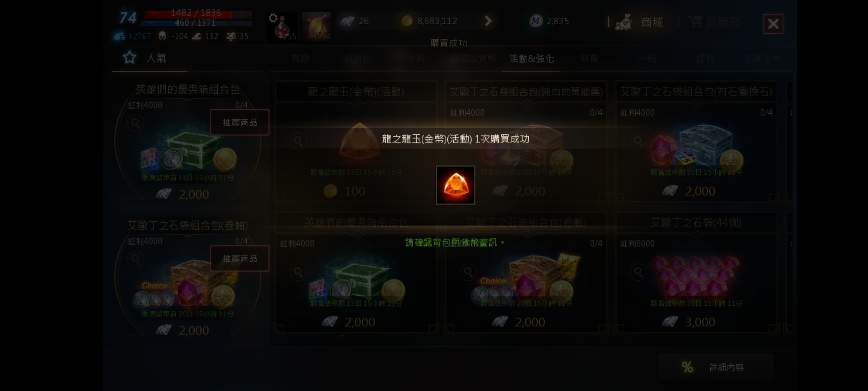Click the red health potion icon

[x=282, y=27]
